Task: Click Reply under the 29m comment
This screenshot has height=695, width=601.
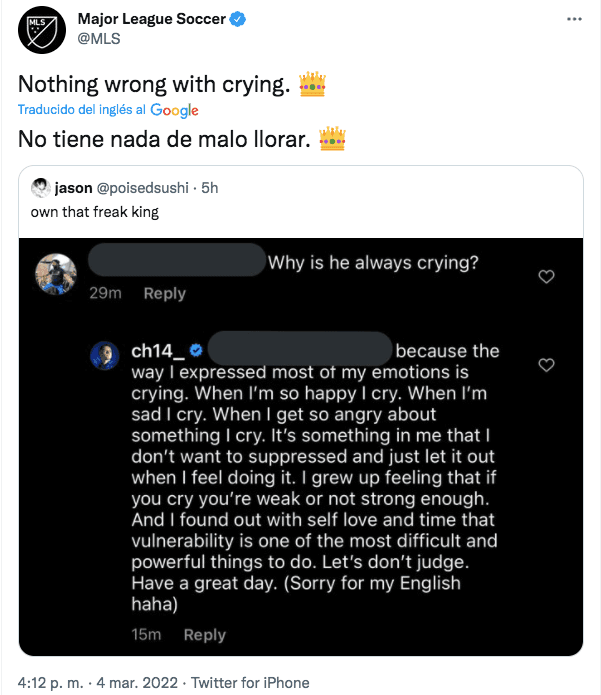Action: 164,293
